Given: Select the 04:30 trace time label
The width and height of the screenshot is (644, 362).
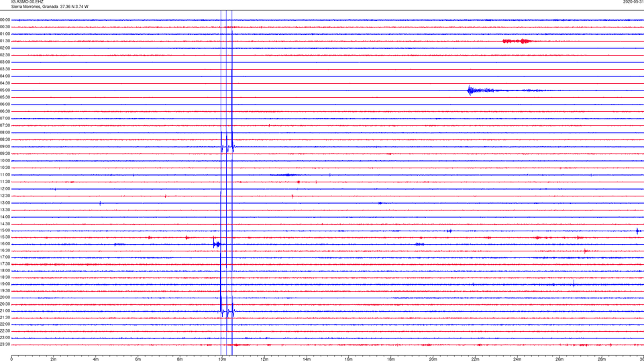Looking at the screenshot, I should (x=5, y=83).
